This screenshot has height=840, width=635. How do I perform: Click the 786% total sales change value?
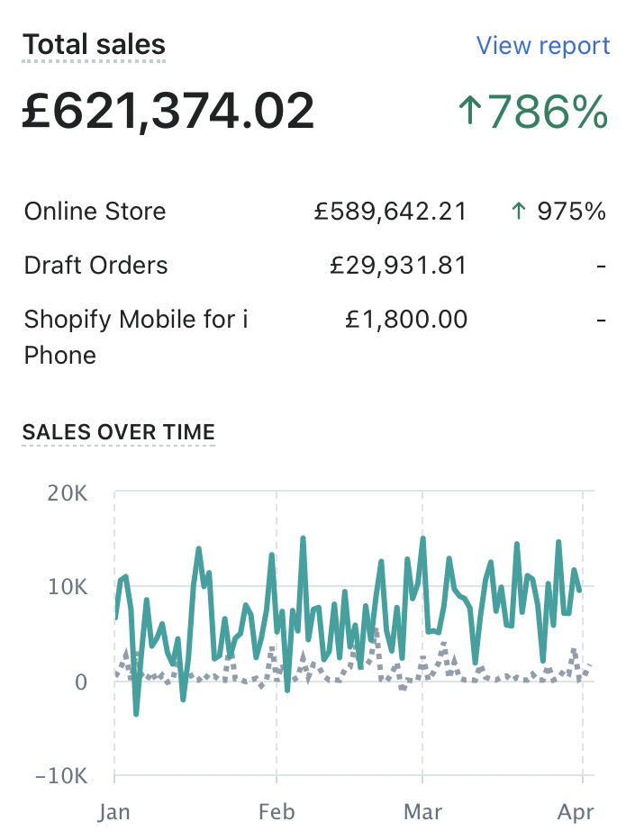click(x=549, y=112)
